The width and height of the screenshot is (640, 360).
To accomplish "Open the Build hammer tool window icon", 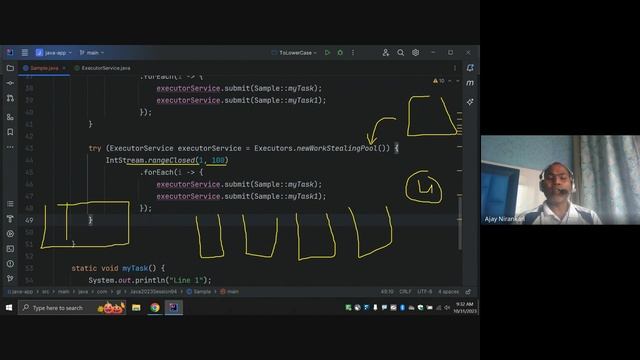I will pos(10,219).
